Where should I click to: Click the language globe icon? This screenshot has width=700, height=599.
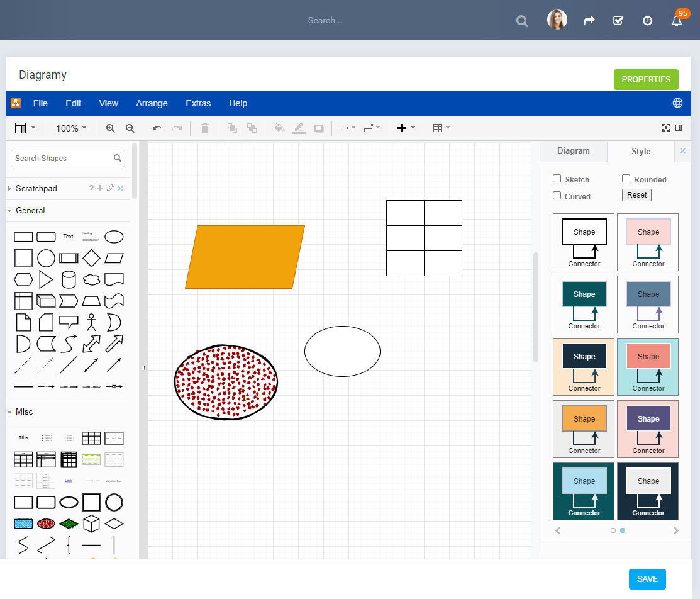pyautogui.click(x=677, y=103)
